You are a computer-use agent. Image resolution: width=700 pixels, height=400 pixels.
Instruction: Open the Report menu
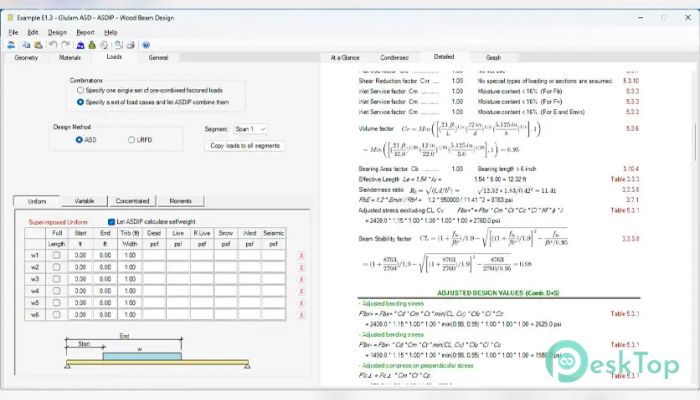pyautogui.click(x=85, y=33)
